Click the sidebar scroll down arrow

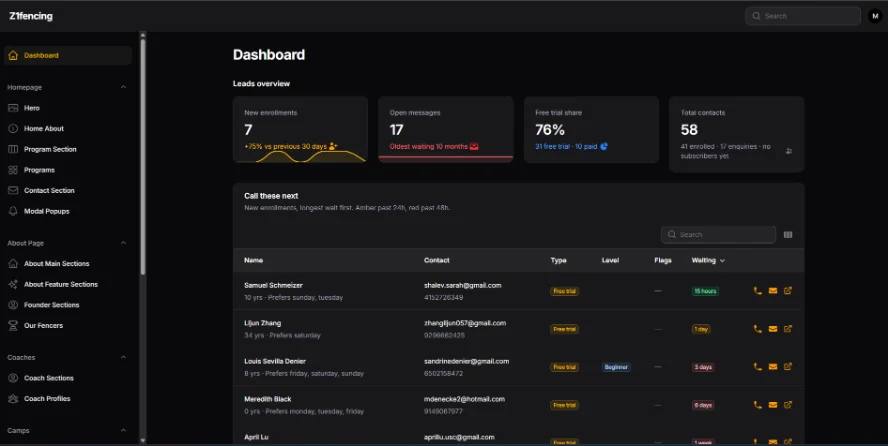(x=143, y=440)
